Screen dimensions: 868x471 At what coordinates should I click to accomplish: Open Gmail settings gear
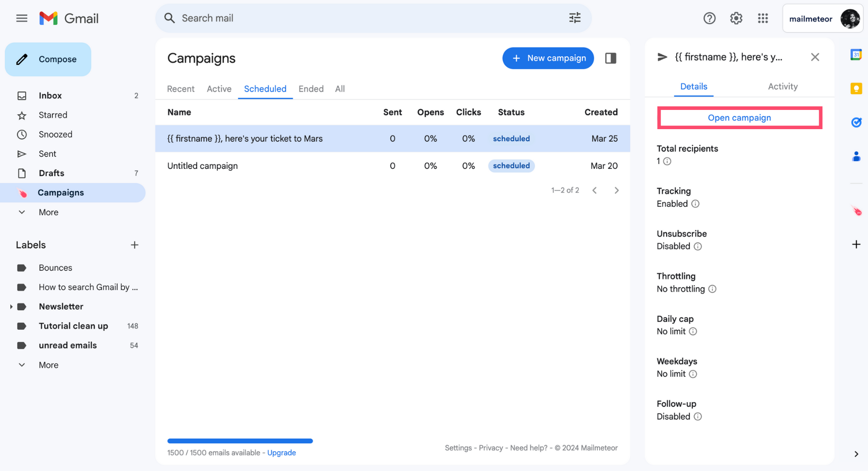(736, 18)
